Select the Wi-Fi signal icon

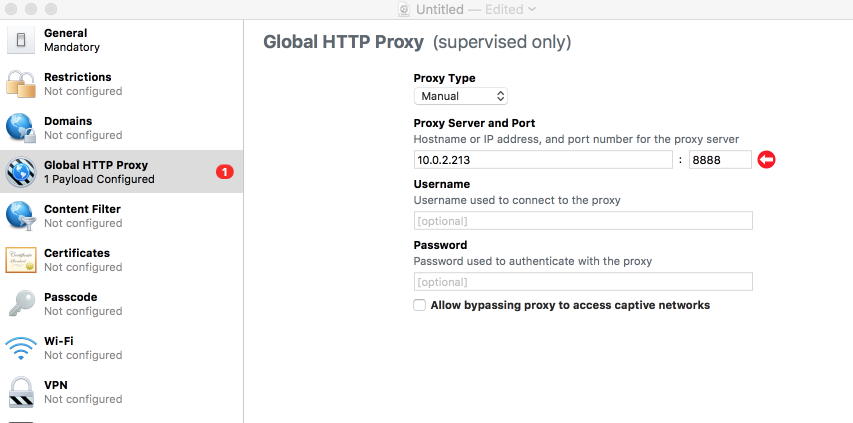[20, 348]
